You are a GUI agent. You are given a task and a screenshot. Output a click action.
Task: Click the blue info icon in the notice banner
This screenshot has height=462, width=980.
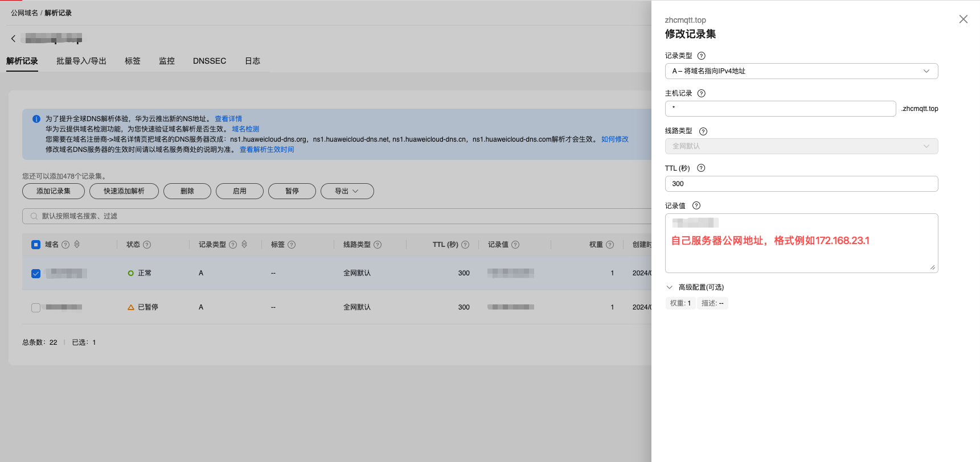[x=36, y=119]
